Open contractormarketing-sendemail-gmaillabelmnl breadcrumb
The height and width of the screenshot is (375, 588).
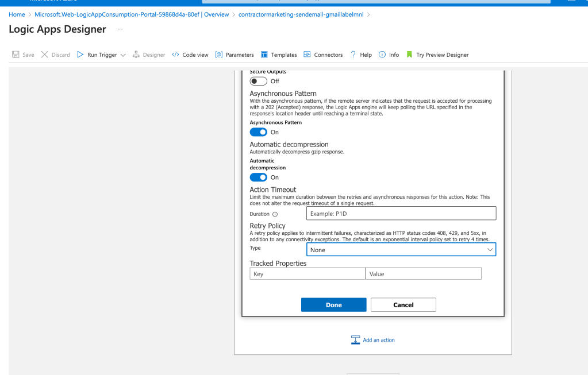pyautogui.click(x=301, y=14)
